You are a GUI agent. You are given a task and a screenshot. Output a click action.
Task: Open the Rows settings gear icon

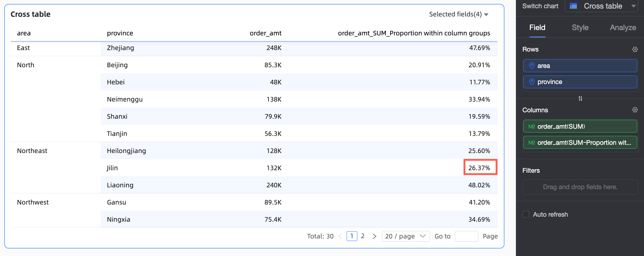point(635,49)
